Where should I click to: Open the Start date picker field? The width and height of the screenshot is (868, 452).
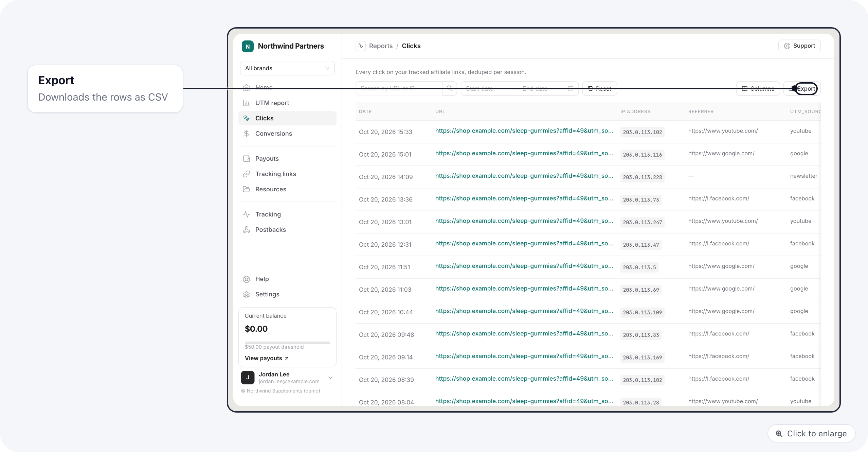[x=489, y=88]
